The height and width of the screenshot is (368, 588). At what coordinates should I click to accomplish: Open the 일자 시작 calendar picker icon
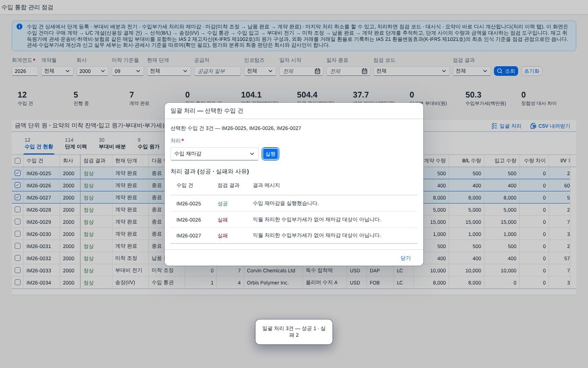(317, 71)
